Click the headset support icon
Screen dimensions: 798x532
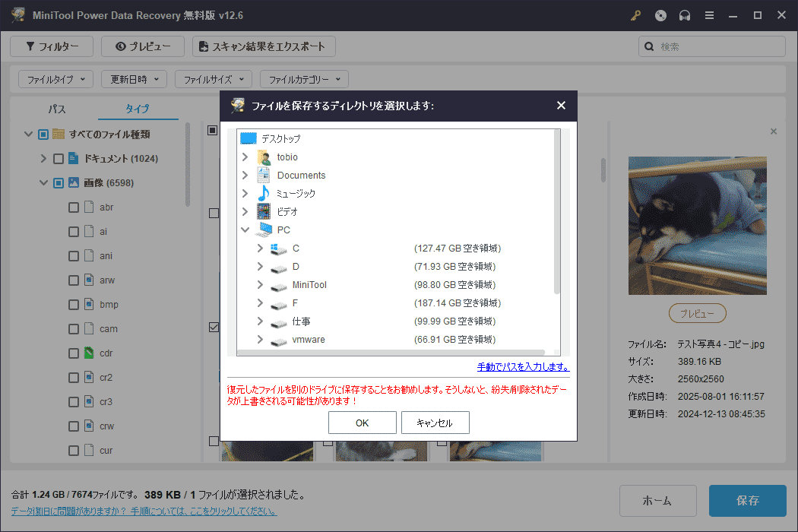click(x=684, y=14)
